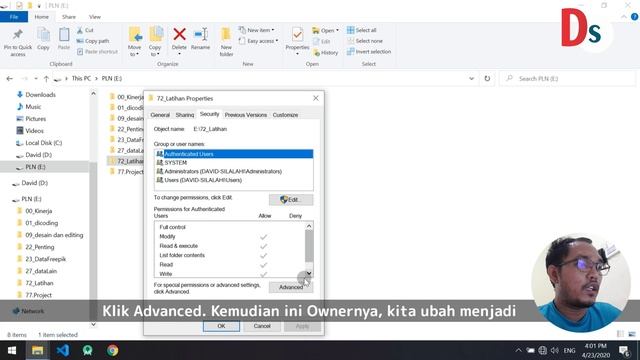Viewport: 640px width, 360px height.
Task: Pin to Quick access in the ribbon
Action: 18,42
